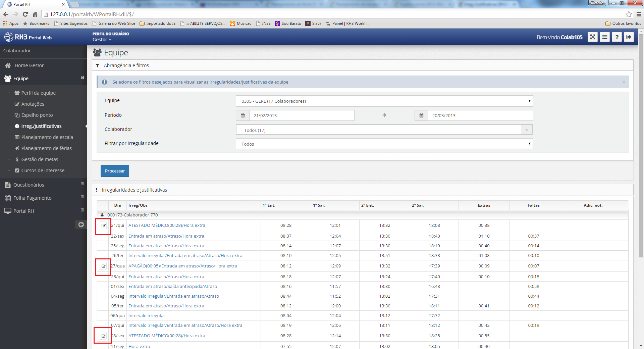Bookmark page with the star icon
Screen dimensions: 644x349
629,14
